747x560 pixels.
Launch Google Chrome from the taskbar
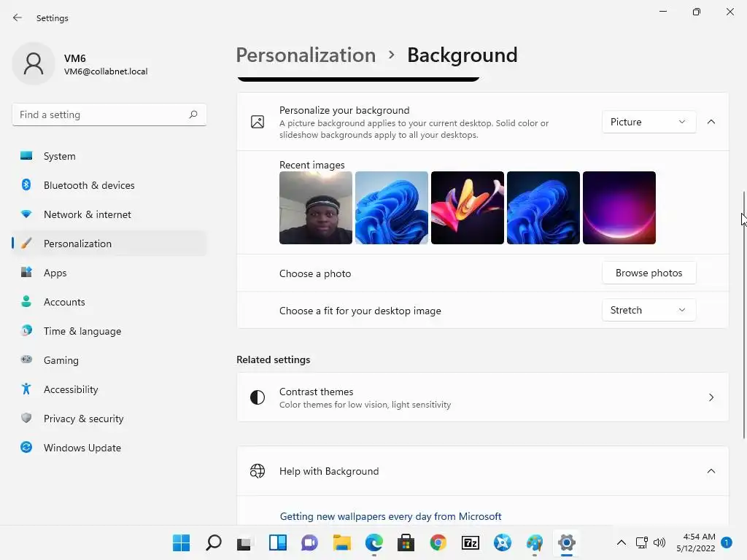tap(438, 542)
